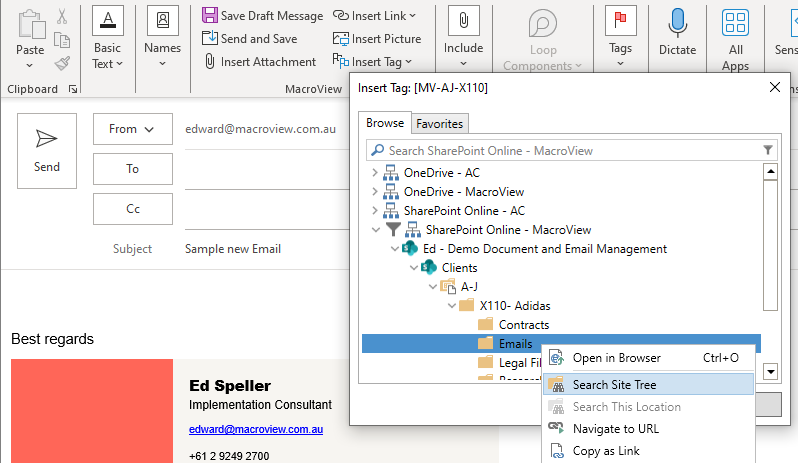The width and height of the screenshot is (798, 463).
Task: Select the A-J library in the tree
Action: 469,287
